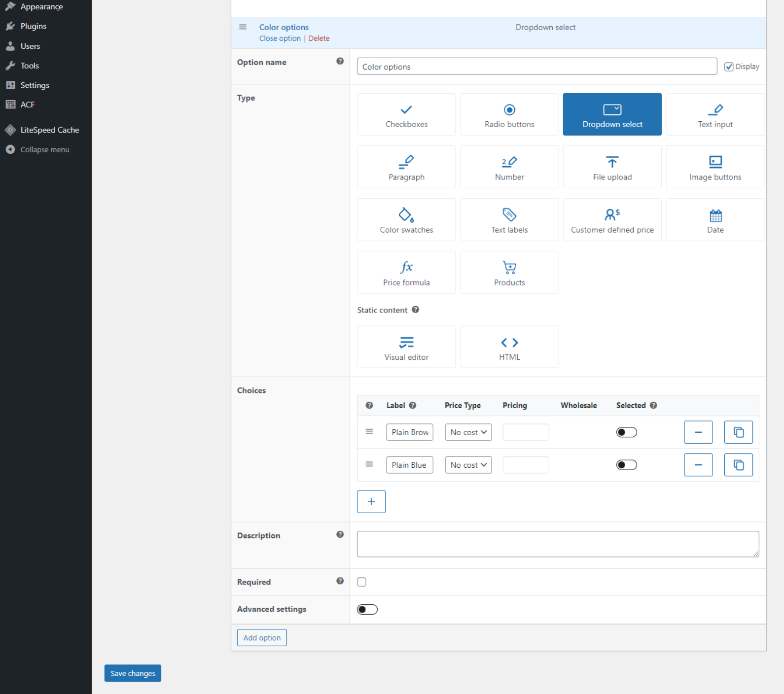Screen dimensions: 784x694
Task: Click help icon beside Label column header
Action: pyautogui.click(x=413, y=405)
